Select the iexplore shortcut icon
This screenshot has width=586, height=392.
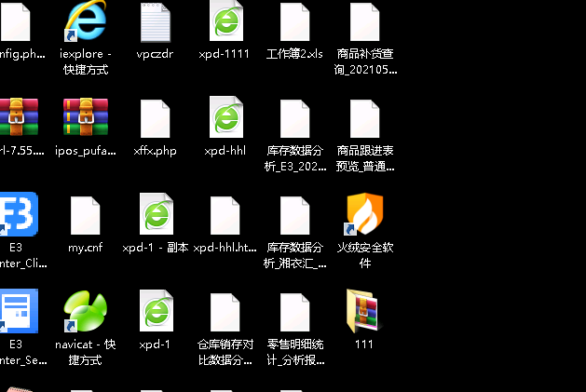(x=86, y=22)
